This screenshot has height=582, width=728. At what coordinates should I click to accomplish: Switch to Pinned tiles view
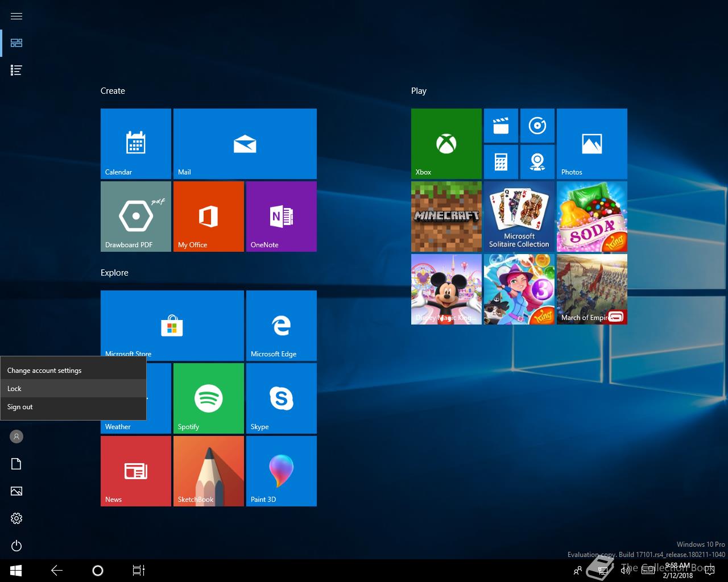pyautogui.click(x=16, y=43)
